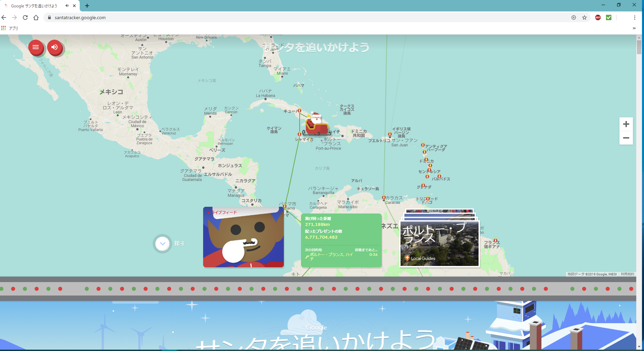Select the Antigua and Barbuda pin

423,145
